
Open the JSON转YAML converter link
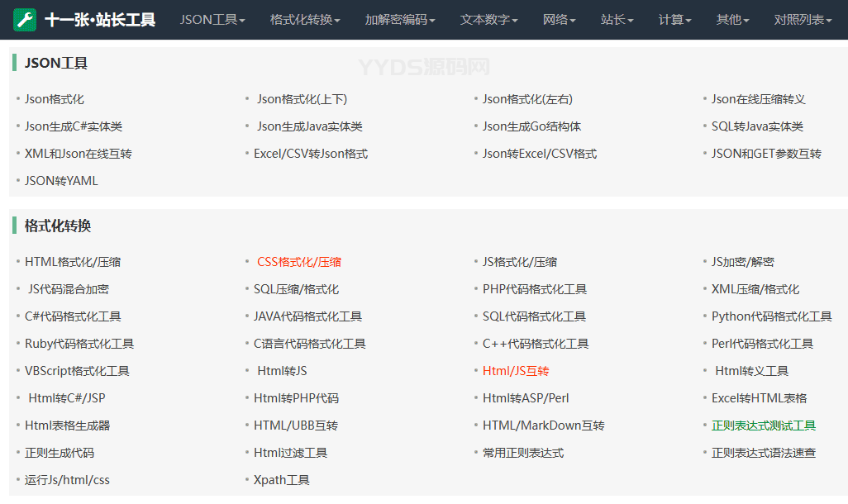(61, 181)
